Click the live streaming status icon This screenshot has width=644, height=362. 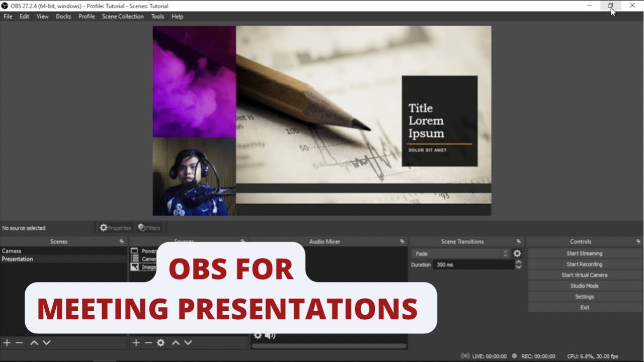[x=465, y=356]
